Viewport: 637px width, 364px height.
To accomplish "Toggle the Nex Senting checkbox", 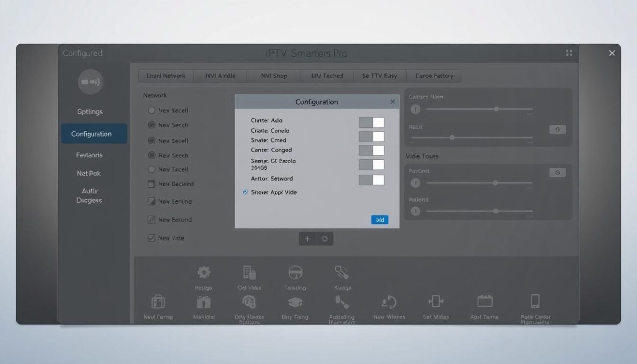I will [151, 201].
